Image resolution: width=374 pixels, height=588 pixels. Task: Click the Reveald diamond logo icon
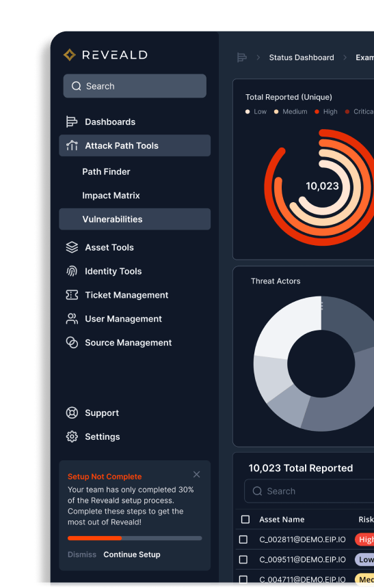(x=70, y=55)
